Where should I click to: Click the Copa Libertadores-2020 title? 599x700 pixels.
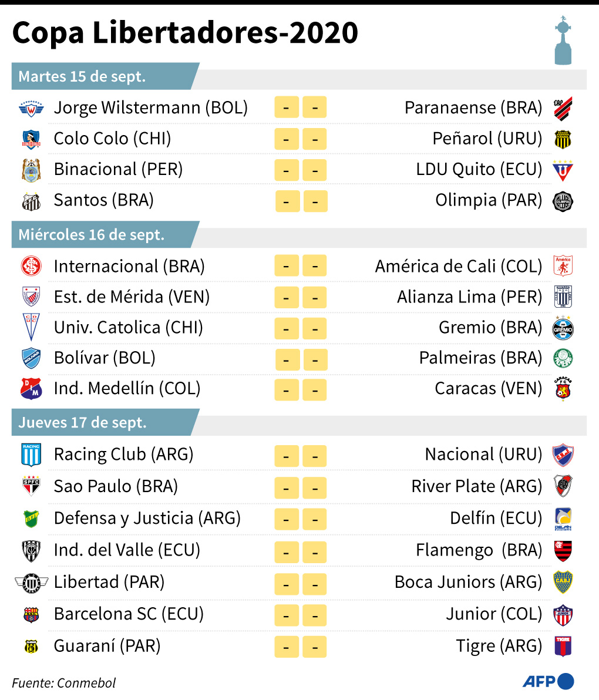coord(185,33)
